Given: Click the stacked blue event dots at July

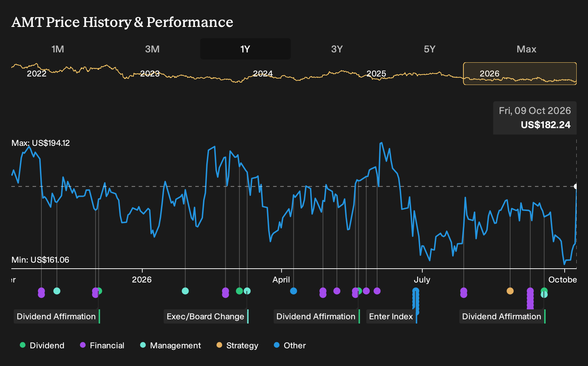Looking at the screenshot, I should click(x=416, y=301).
